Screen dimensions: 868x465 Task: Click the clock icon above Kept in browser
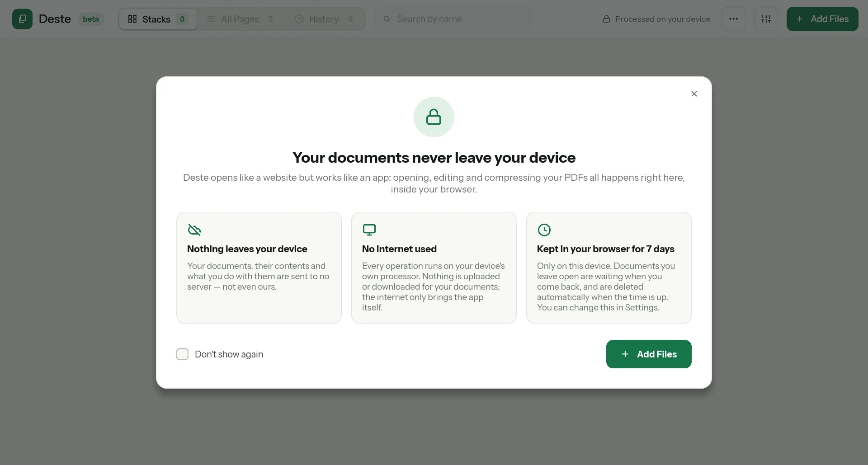pos(544,230)
